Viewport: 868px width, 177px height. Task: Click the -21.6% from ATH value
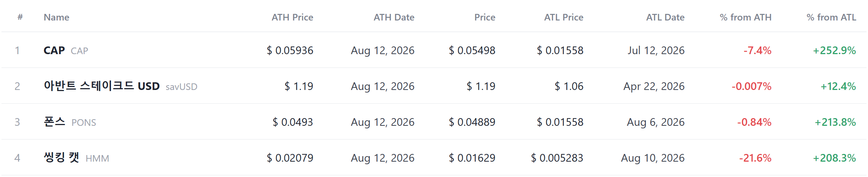point(755,158)
